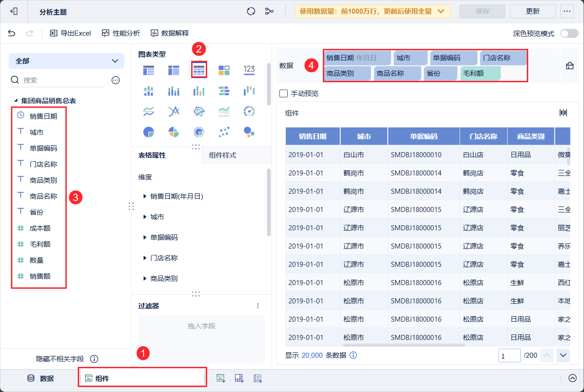Click 性能分析 in the toolbar
Screen dimensions: 584x392
[x=121, y=33]
